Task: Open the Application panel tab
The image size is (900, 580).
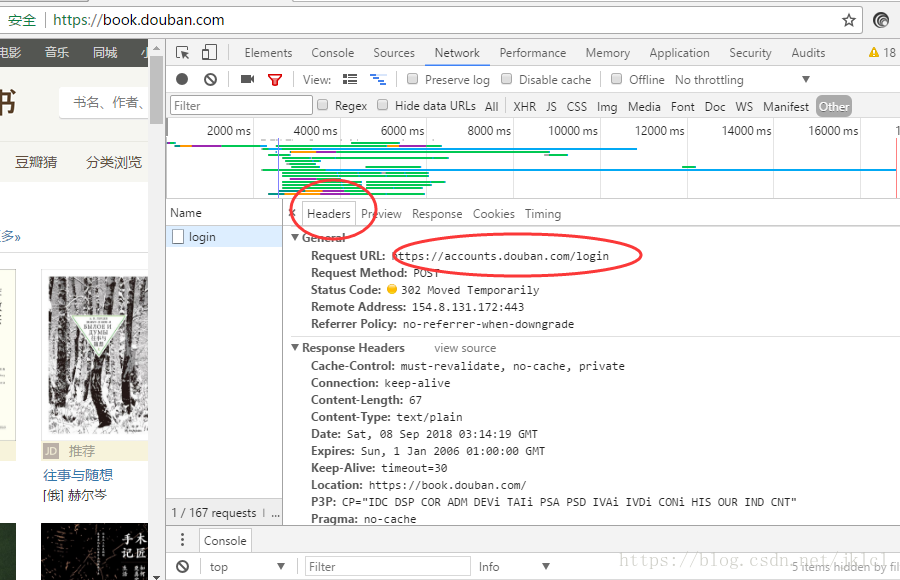Action: (679, 53)
